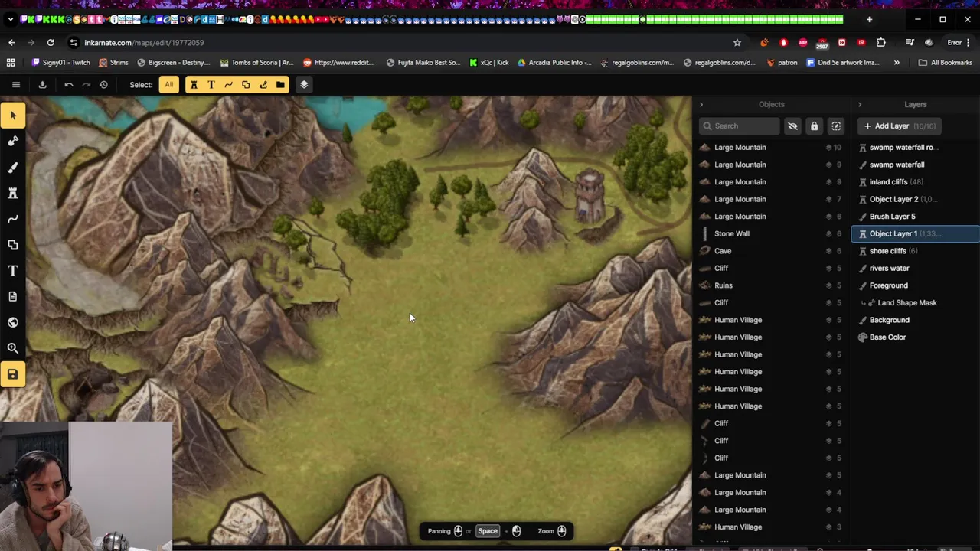Select the inland cliffs layer

tap(915, 182)
